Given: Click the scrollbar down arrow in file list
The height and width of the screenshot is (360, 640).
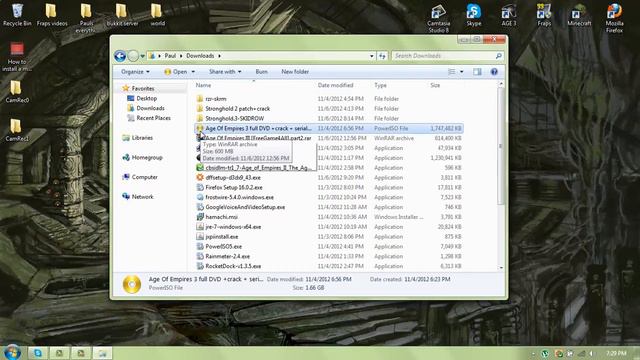Looking at the screenshot, I should [501, 268].
